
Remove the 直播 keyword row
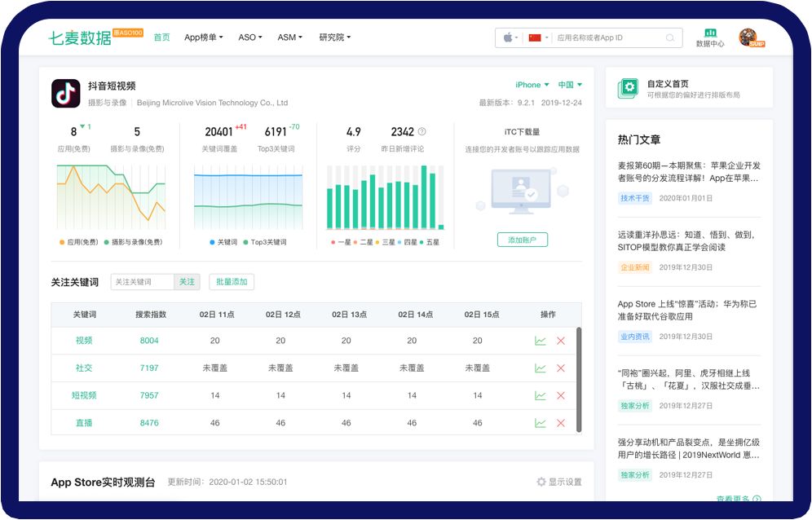coord(560,423)
